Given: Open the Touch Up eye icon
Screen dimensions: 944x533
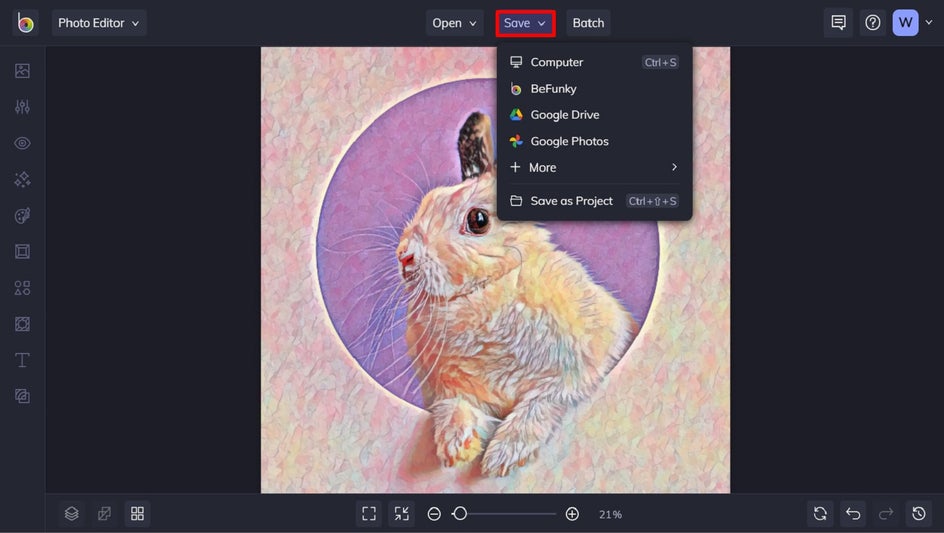Looking at the screenshot, I should pyautogui.click(x=22, y=143).
